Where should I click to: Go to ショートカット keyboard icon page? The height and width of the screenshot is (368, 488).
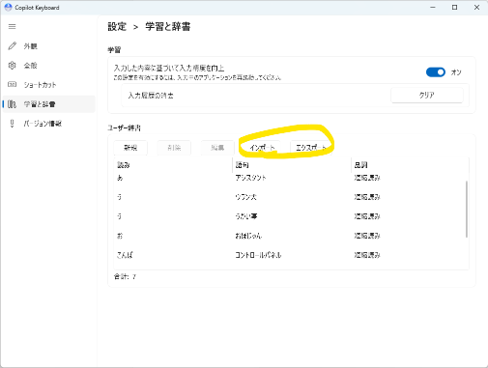12,84
